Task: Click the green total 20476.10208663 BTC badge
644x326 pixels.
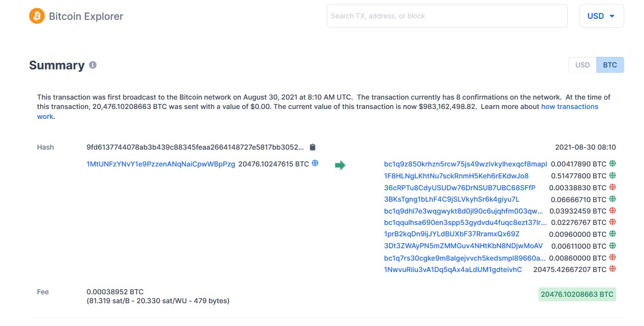Action: point(577,294)
